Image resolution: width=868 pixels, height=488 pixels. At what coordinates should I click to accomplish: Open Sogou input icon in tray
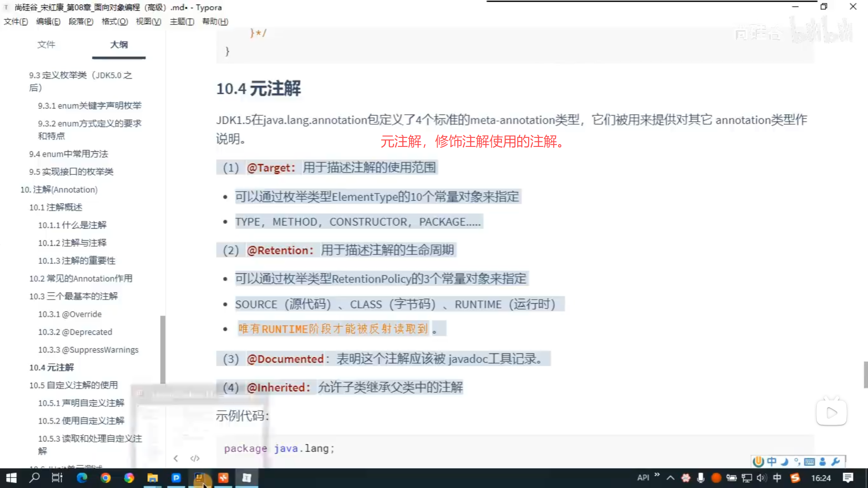(x=795, y=478)
